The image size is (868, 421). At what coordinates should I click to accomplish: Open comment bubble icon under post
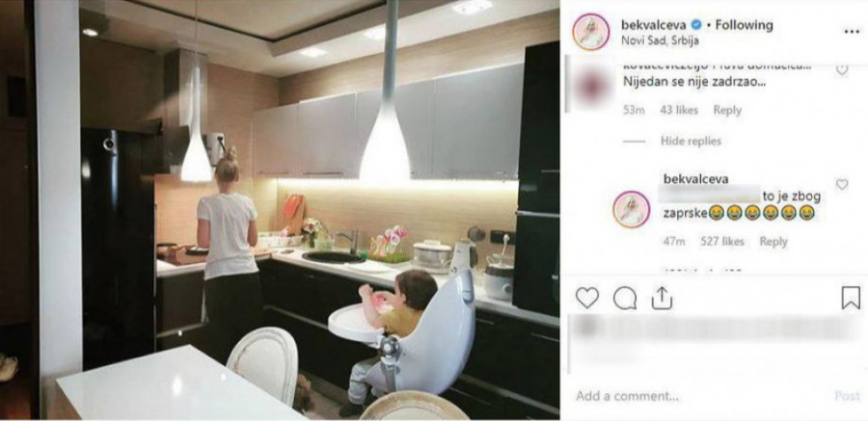pos(624,299)
